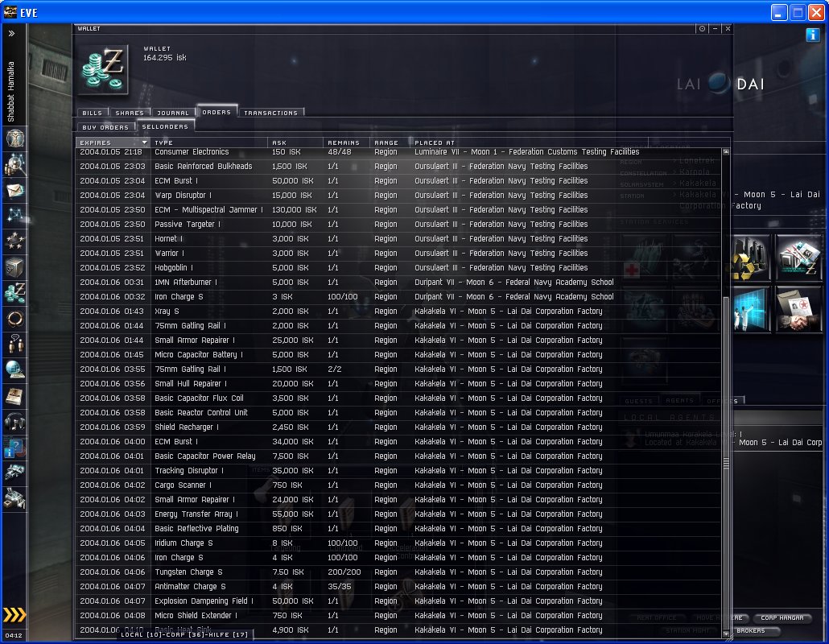Select the Tracking Disruptor I order

(399, 471)
